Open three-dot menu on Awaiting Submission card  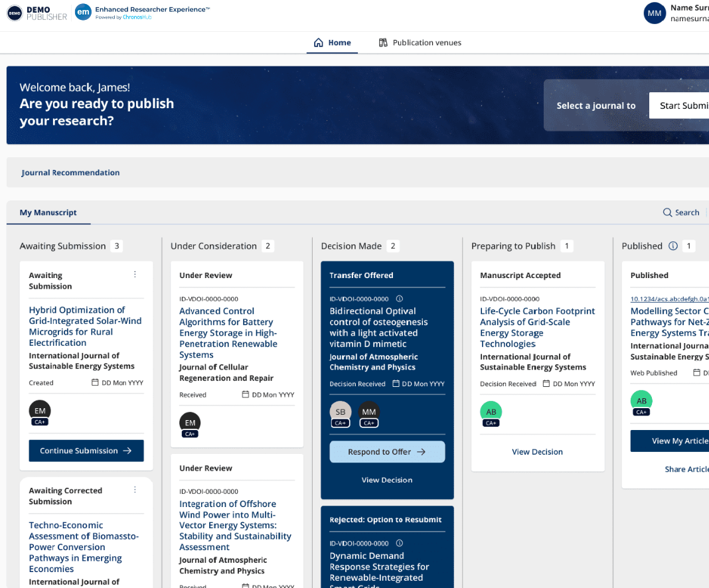point(135,274)
